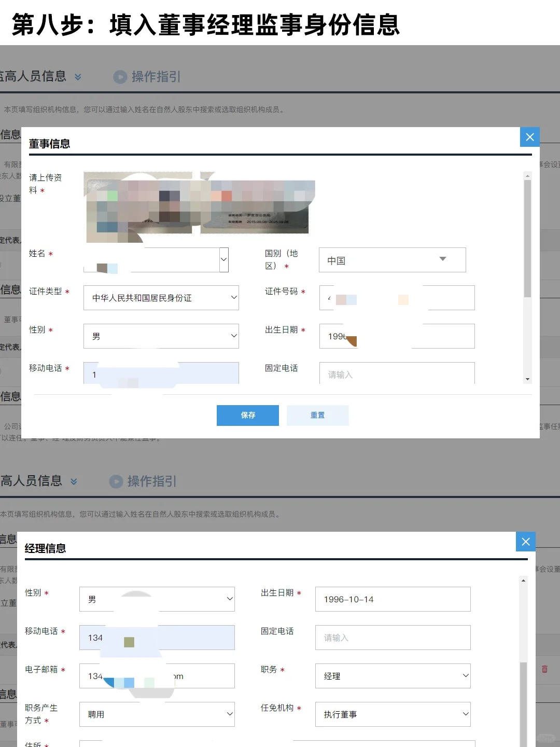Click the play icon beside the upper 操作指引
560x747 pixels.
120,77
